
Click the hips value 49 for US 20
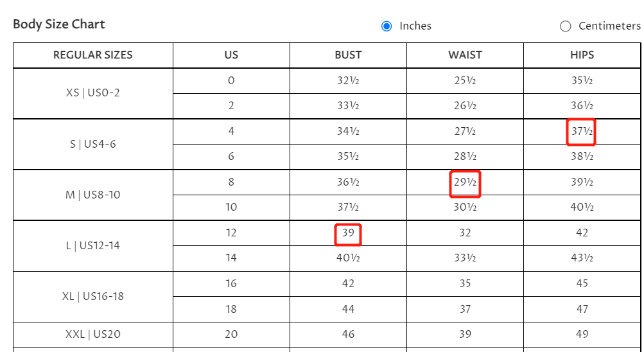(582, 334)
